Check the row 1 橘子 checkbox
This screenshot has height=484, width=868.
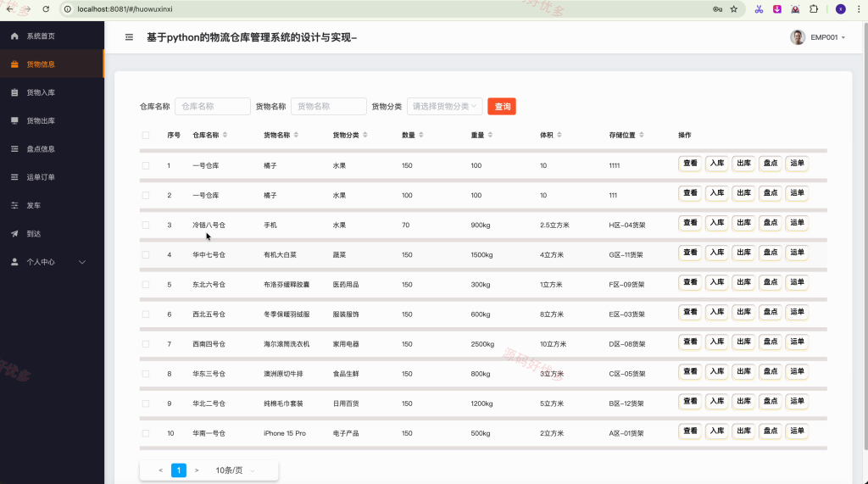146,165
